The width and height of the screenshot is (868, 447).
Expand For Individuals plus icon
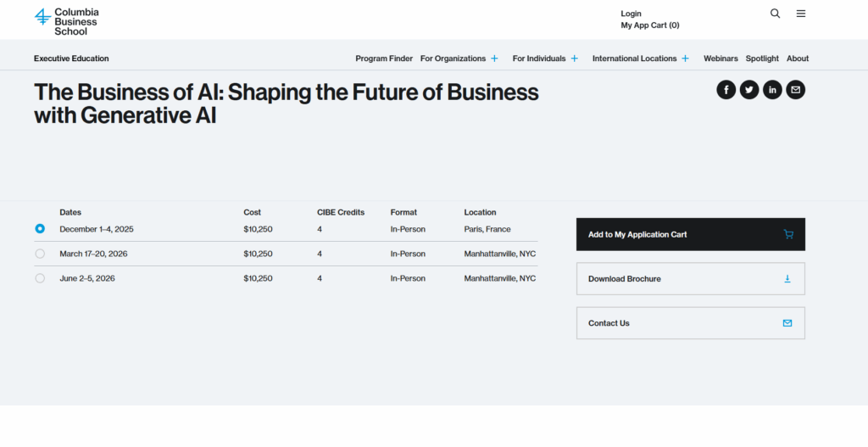(x=575, y=59)
